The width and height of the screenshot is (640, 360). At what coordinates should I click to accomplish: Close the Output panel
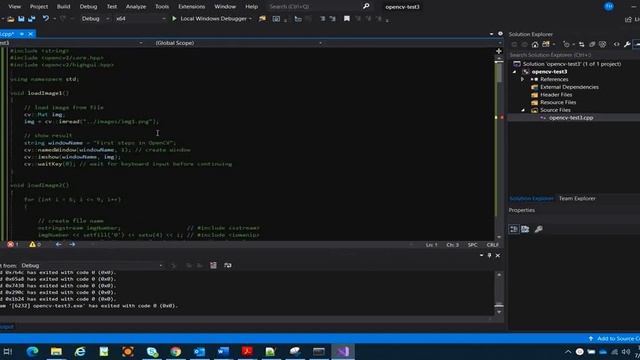pos(498,256)
